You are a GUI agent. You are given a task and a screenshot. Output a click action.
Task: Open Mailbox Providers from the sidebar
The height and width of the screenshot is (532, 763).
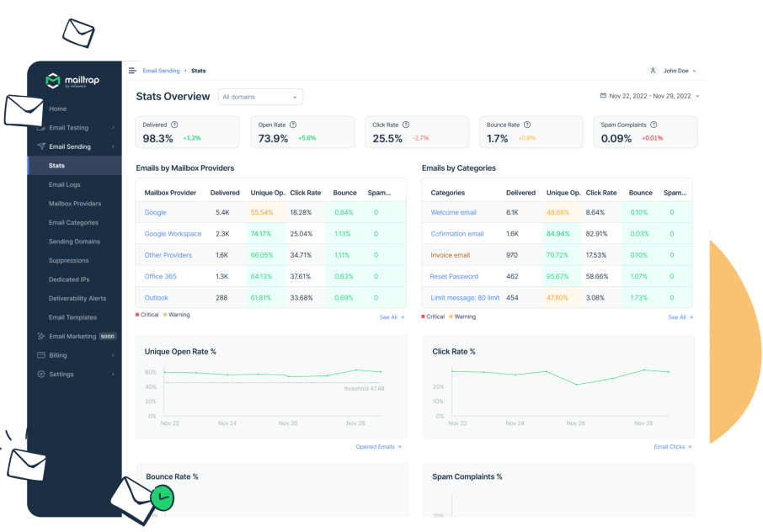tap(73, 204)
